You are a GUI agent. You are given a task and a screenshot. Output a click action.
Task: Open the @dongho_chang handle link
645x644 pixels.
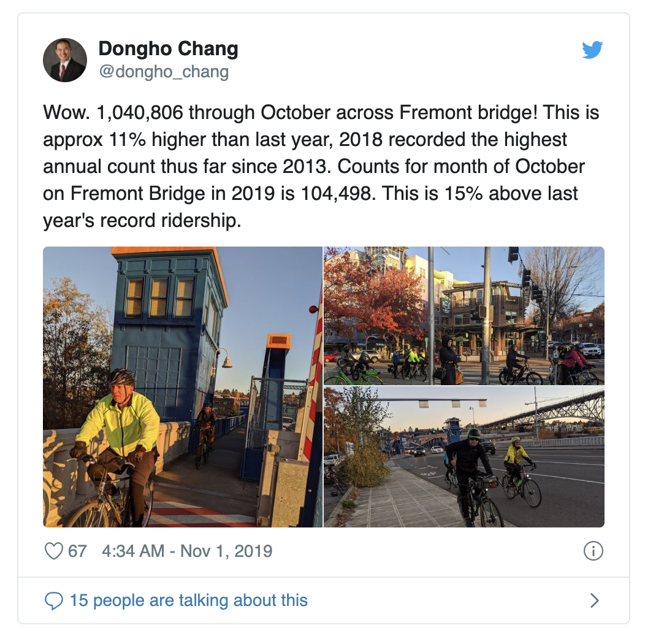click(x=164, y=72)
